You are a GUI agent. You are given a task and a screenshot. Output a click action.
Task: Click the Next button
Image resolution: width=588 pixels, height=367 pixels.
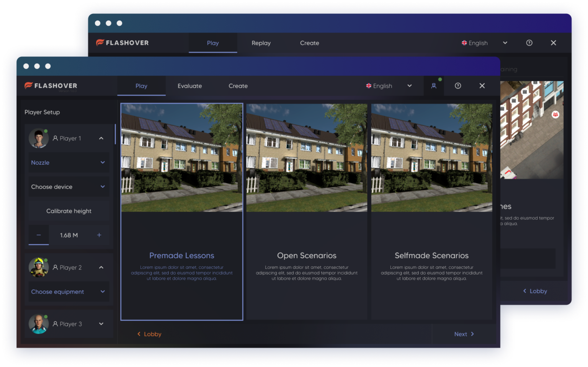[x=464, y=334]
